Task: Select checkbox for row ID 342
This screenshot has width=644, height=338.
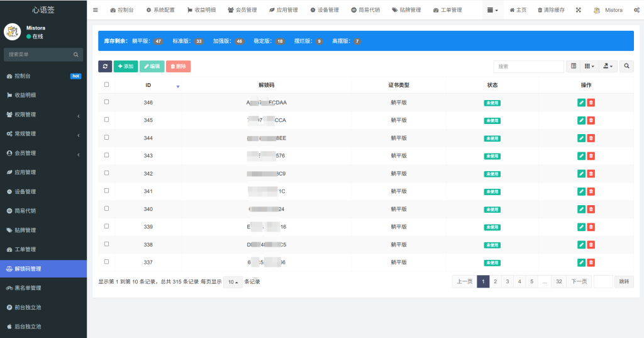Action: coord(106,172)
